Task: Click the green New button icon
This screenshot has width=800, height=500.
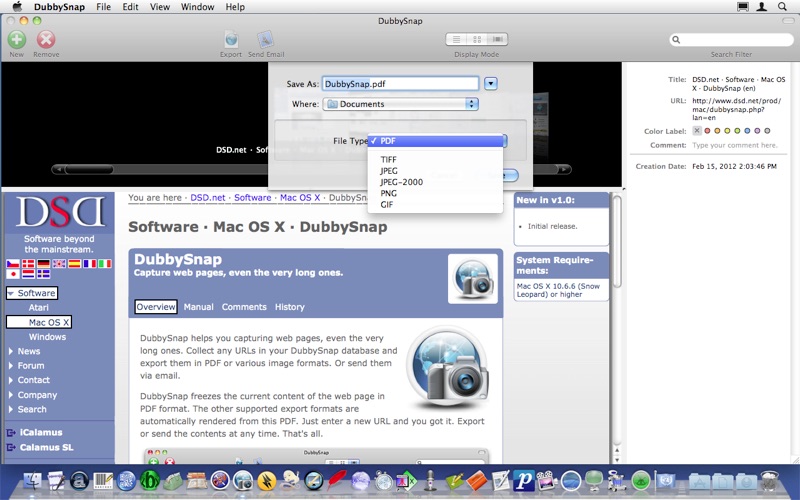Action: (16, 39)
